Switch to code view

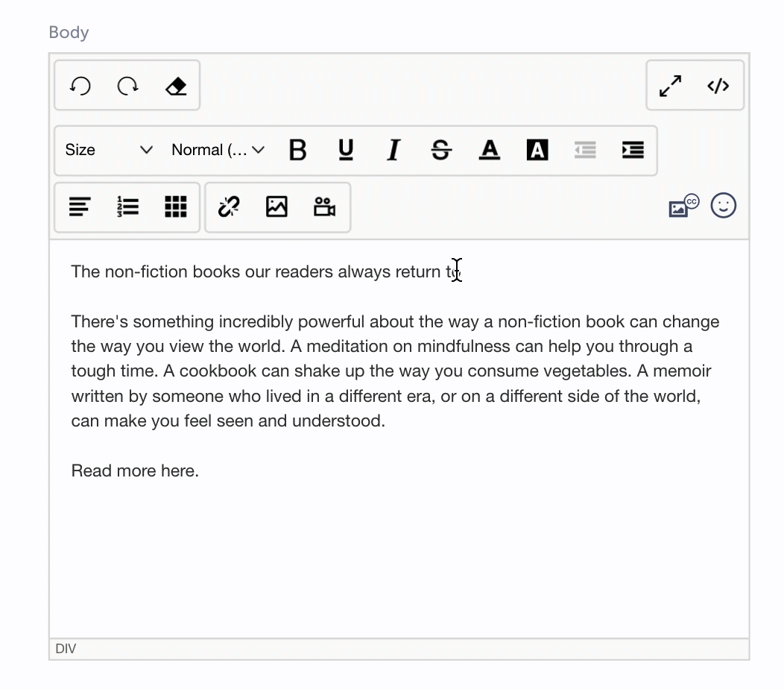click(x=718, y=86)
